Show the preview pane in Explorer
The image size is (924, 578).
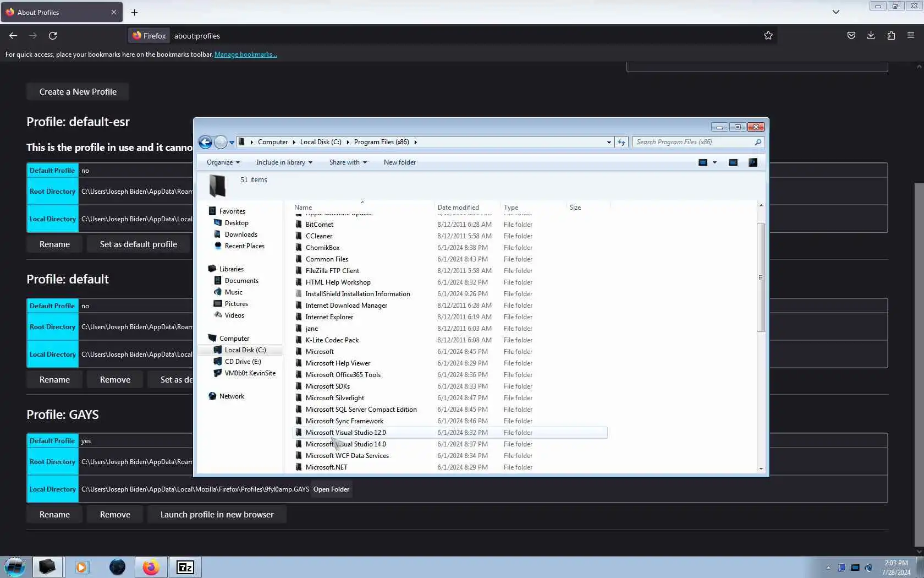click(x=733, y=162)
